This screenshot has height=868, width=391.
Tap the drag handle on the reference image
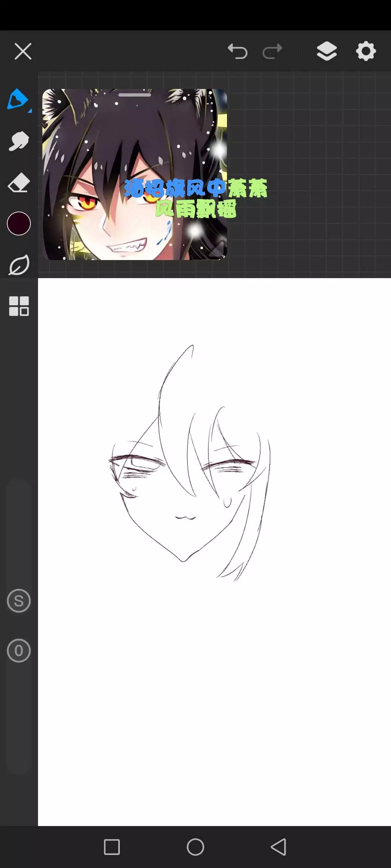tap(135, 95)
